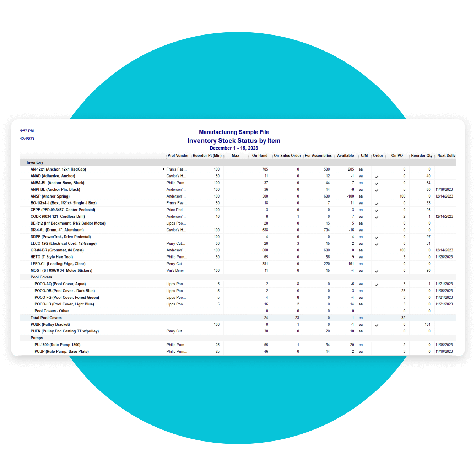Screen dimensions: 476x476
Task: Click the On PO total 32 in Total Pool Covers
Action: tap(403, 318)
